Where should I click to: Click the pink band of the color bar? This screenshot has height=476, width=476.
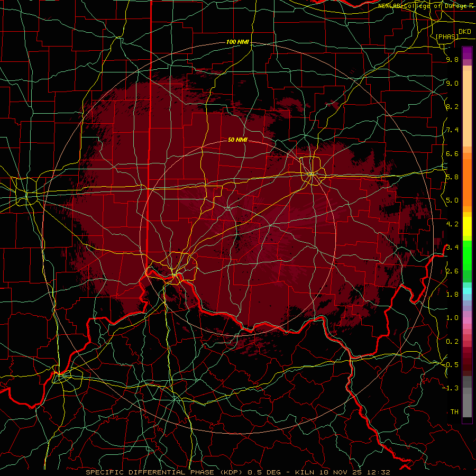[467, 321]
